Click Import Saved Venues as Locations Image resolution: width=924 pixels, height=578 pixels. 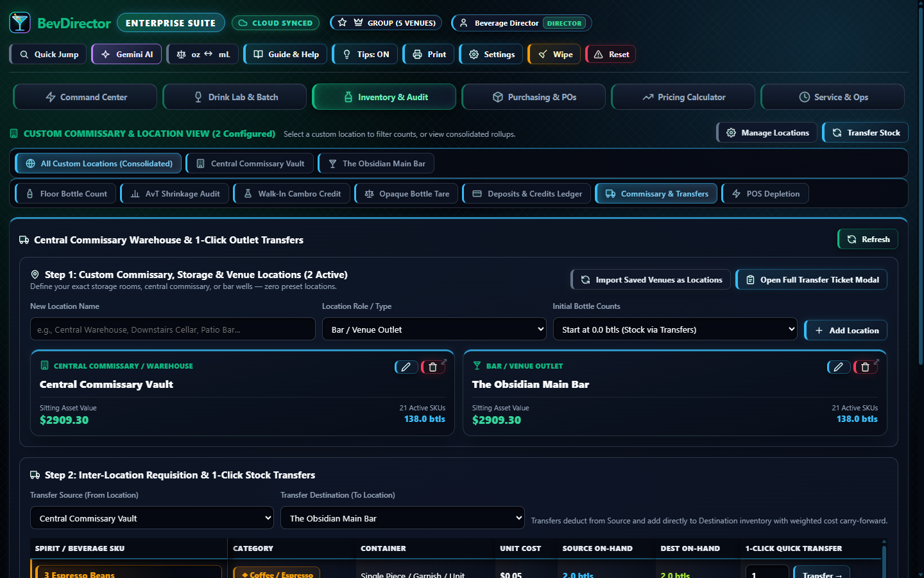(651, 279)
